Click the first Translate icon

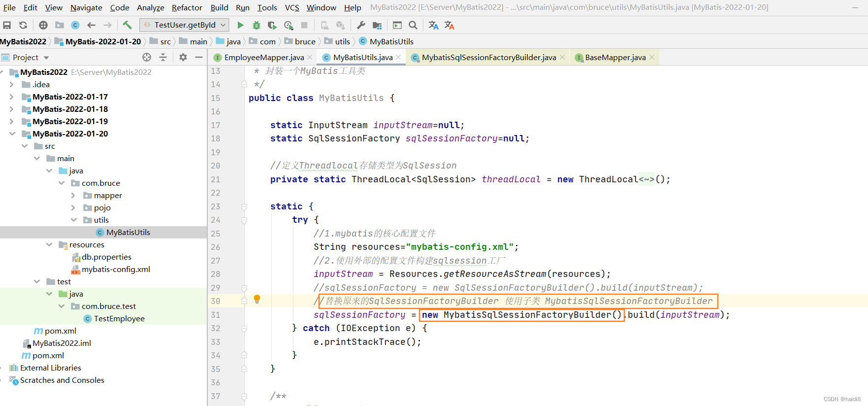tap(433, 25)
